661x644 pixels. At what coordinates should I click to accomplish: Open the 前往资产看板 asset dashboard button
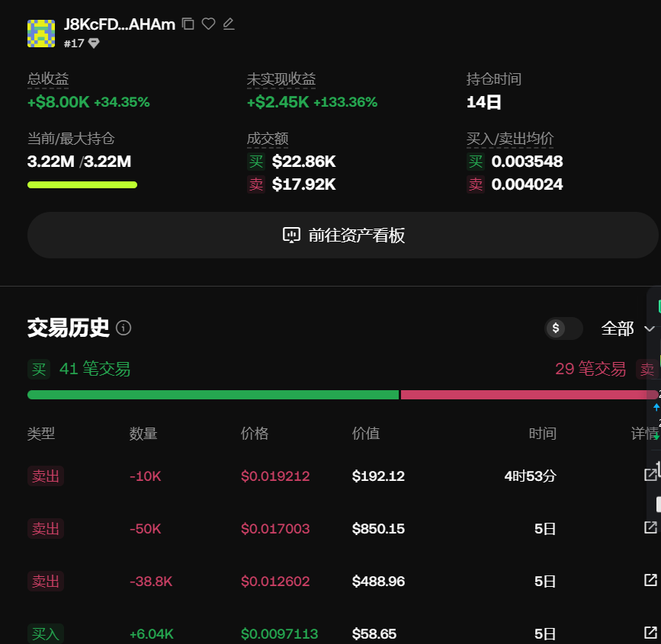(x=343, y=235)
